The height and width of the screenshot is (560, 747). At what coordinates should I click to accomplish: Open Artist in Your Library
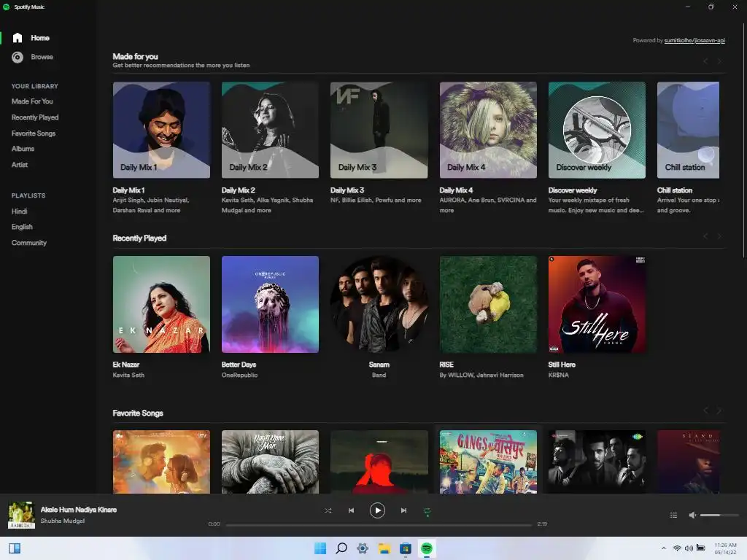20,164
